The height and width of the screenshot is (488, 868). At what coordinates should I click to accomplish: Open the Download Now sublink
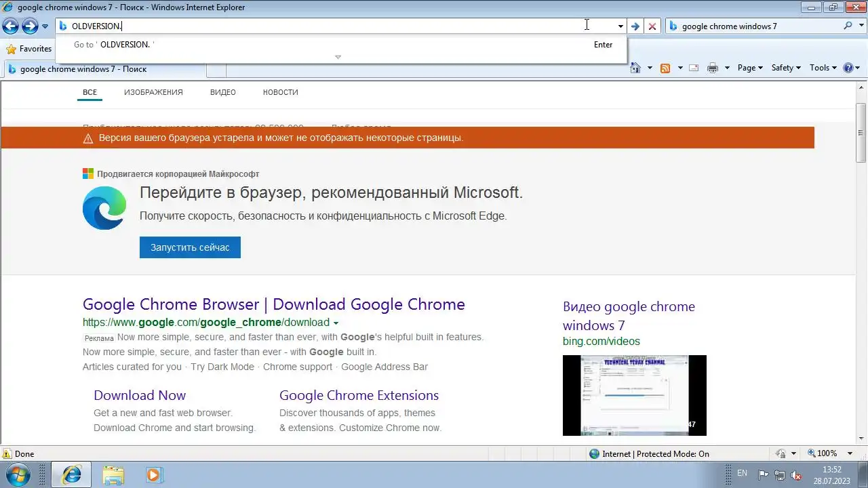pos(140,395)
